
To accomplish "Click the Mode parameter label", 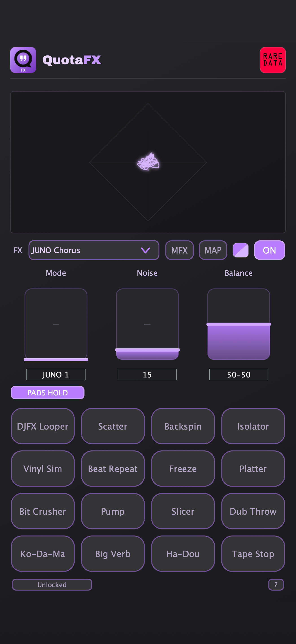I will pos(56,273).
